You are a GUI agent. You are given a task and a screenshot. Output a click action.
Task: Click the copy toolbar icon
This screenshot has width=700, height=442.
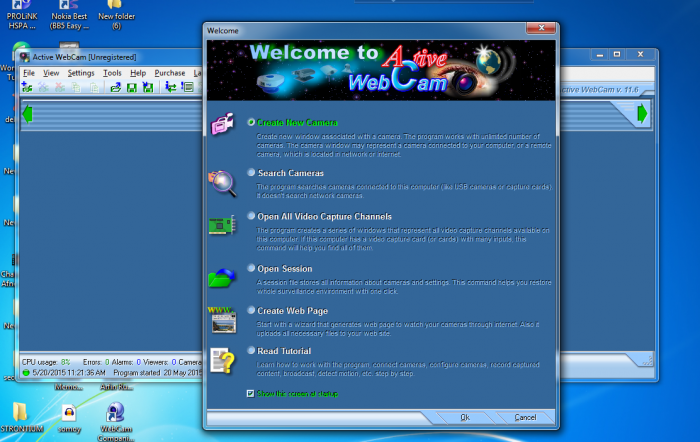[76, 88]
